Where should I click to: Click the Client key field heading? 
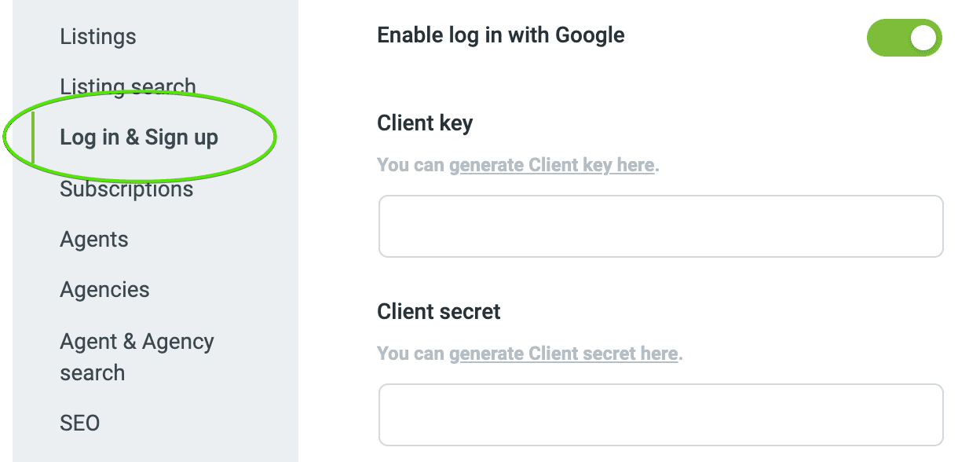pyautogui.click(x=425, y=123)
